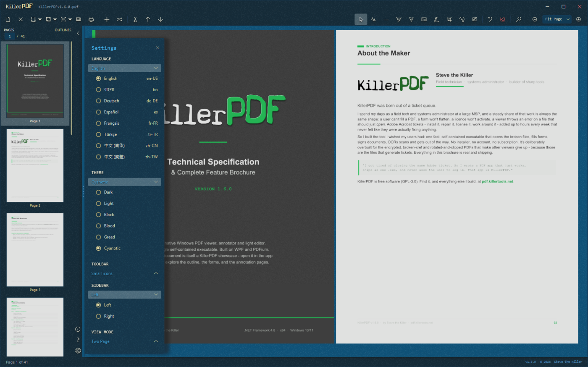The height and width of the screenshot is (367, 588).
Task: Open the Fit Page zoom dropdown
Action: click(x=557, y=19)
